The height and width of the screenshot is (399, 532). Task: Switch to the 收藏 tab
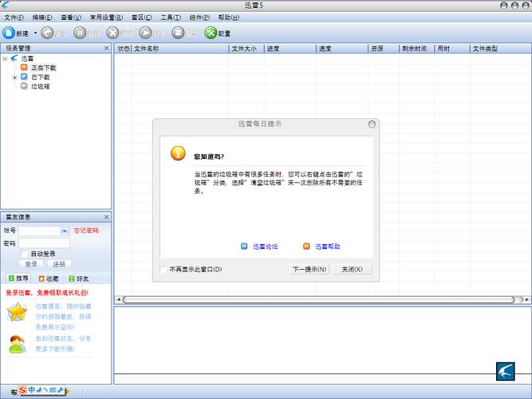[x=49, y=279]
